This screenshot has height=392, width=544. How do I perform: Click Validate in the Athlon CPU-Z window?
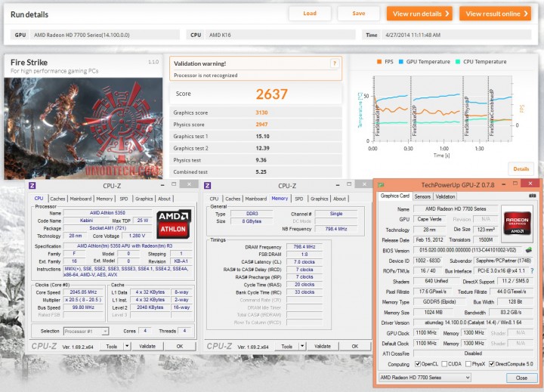[147, 346]
